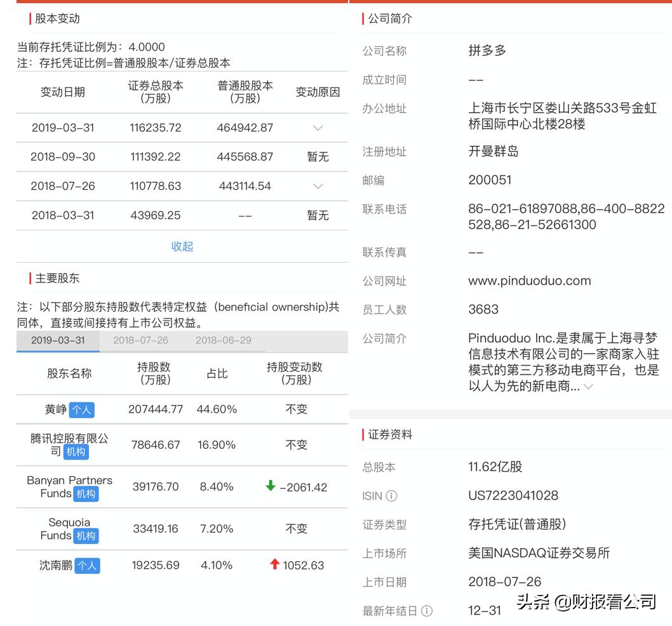Click the 股本变动 section heading
The height and width of the screenshot is (626, 672).
coord(57,18)
